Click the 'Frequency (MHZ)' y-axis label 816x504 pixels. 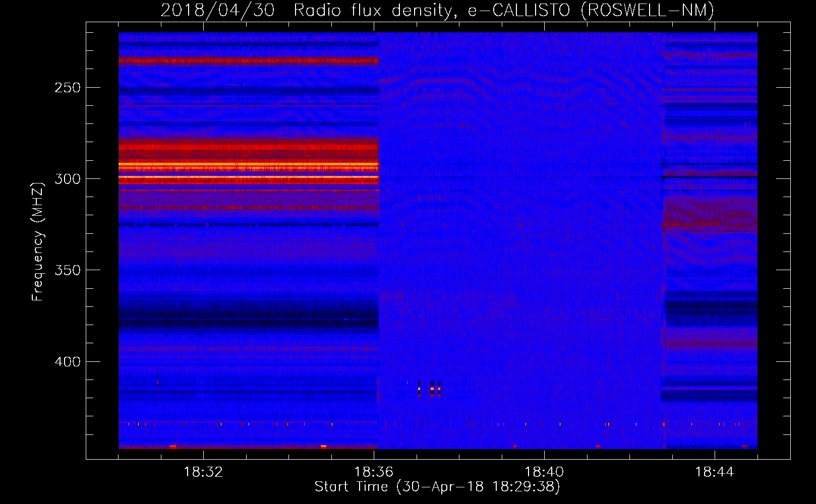pos(38,241)
